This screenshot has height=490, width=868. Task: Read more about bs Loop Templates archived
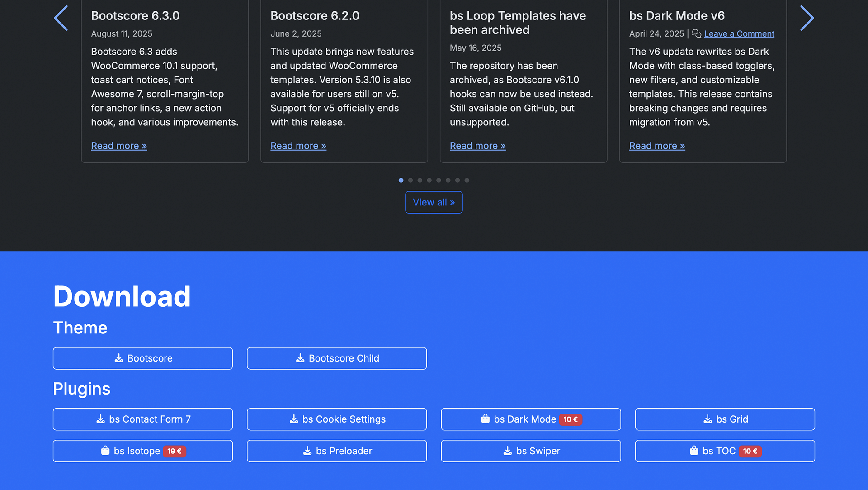[477, 146]
